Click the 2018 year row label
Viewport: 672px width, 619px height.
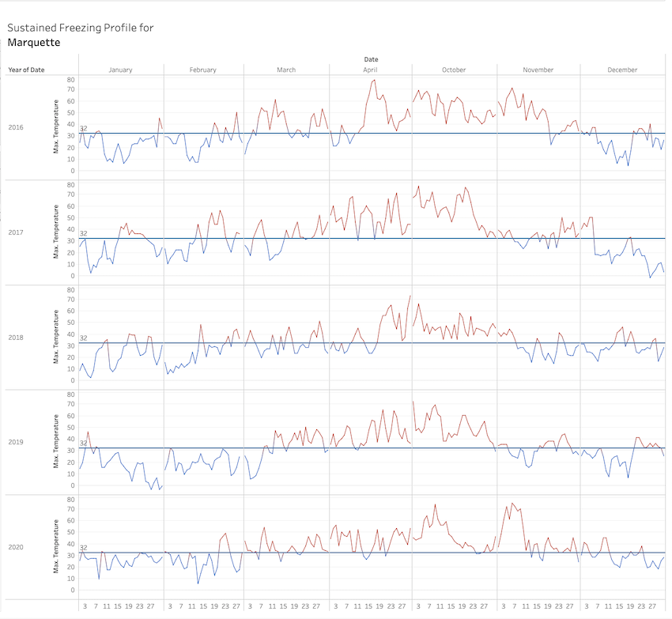16,338
